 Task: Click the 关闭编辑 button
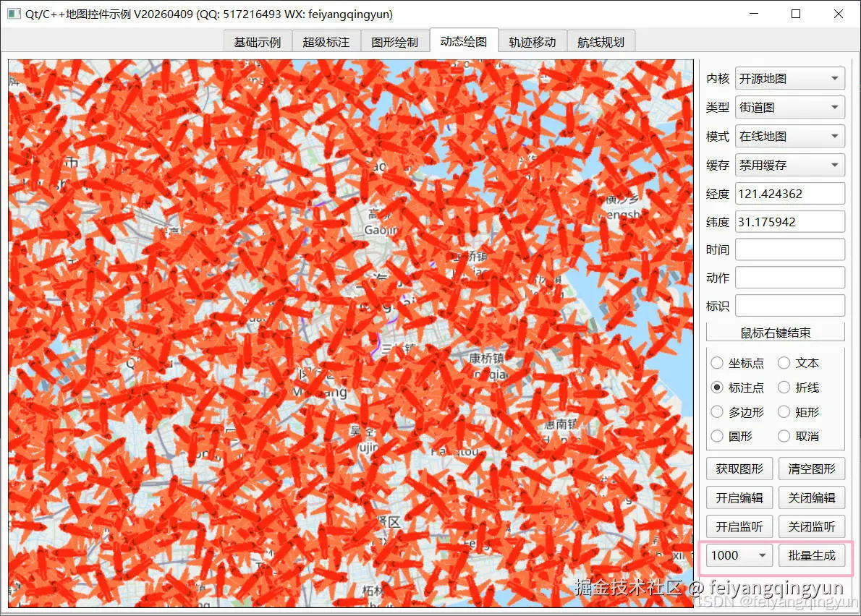812,497
